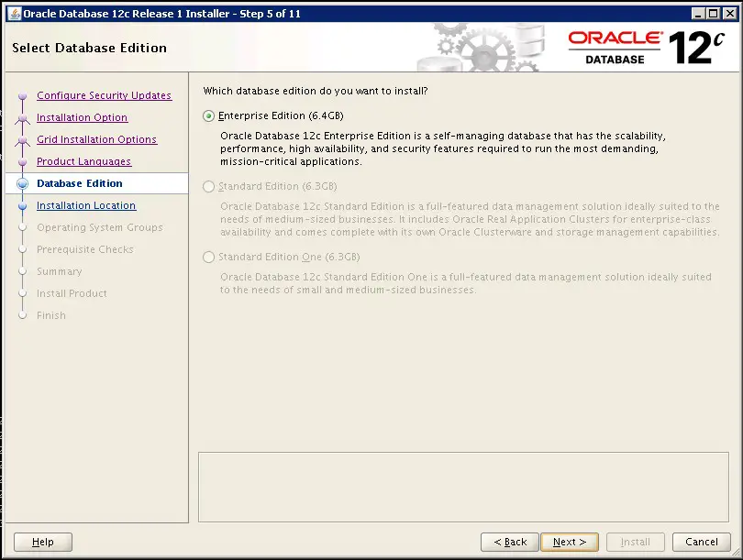This screenshot has width=743, height=560.
Task: Click Prerequisite Checks step label
Action: [85, 249]
